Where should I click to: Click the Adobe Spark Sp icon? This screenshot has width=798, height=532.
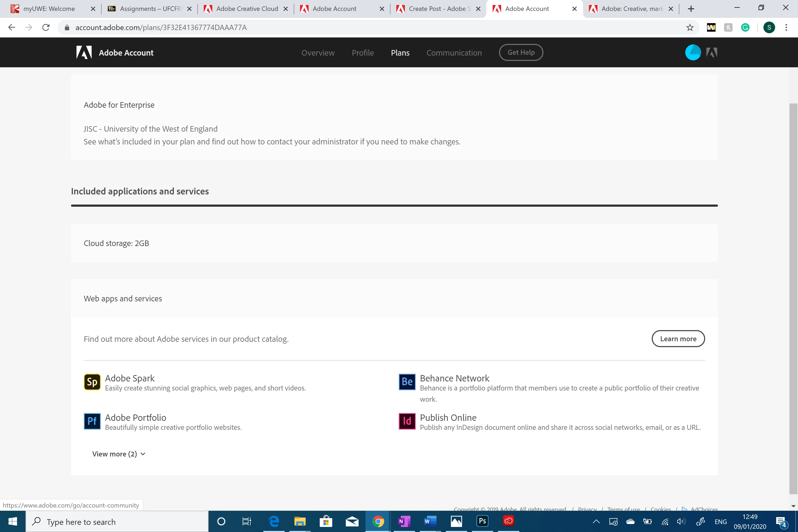[x=92, y=382]
